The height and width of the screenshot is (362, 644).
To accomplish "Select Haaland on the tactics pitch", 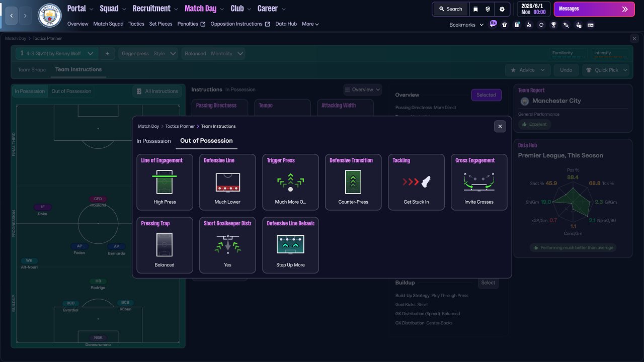I will click(98, 202).
